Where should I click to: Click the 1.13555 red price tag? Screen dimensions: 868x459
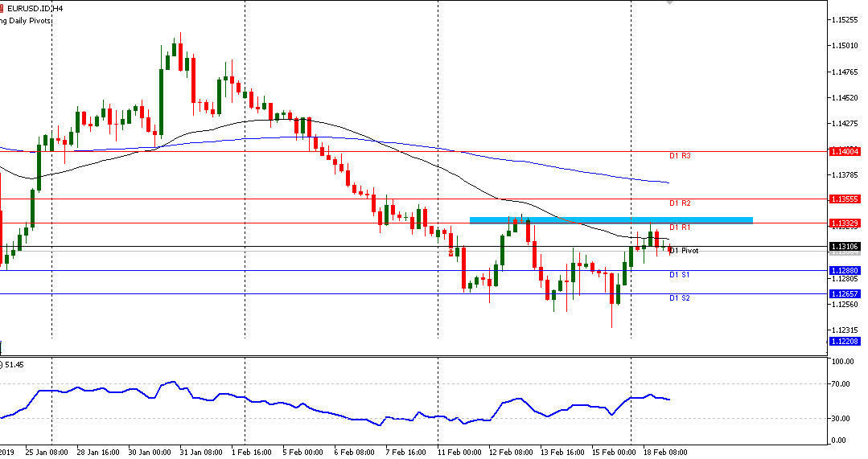point(845,199)
